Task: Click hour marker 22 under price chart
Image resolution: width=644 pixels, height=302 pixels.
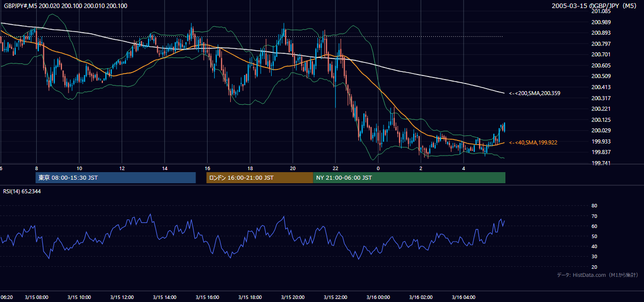Action: (336, 168)
